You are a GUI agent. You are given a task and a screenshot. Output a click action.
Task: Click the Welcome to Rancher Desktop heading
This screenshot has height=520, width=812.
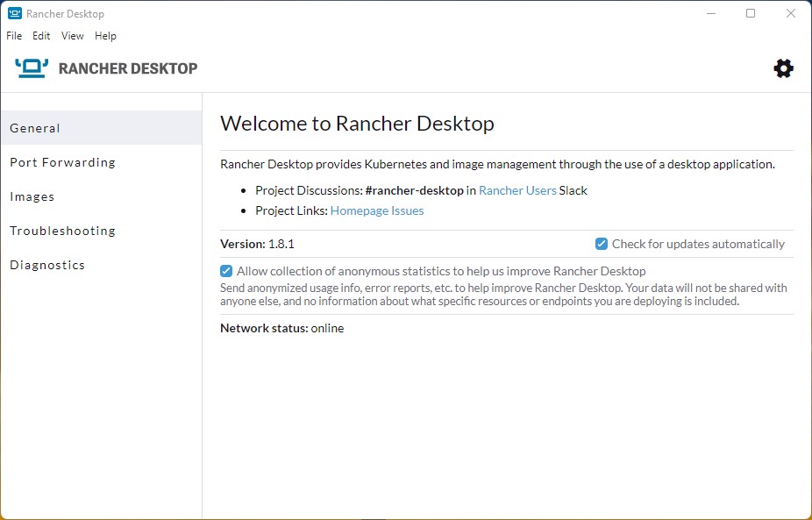[357, 124]
